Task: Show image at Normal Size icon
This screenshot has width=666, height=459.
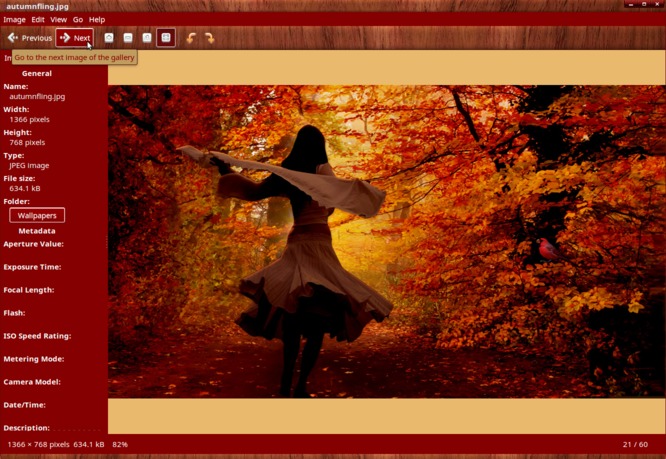Action: click(147, 38)
